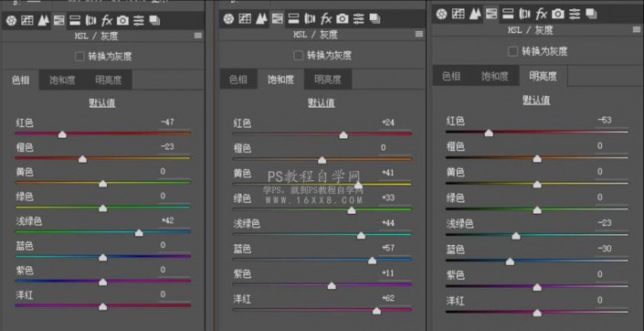Select HSL/Grayscale icon in Hue panel
Screen dimensions: 644x331
point(59,20)
